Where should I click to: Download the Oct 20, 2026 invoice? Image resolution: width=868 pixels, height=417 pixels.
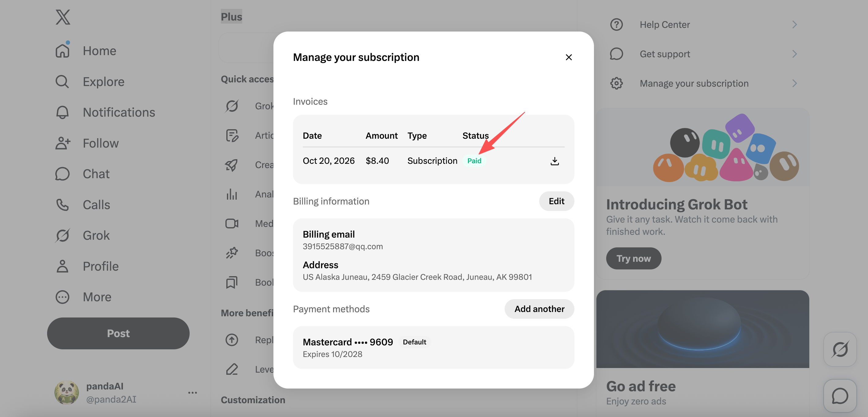(555, 161)
